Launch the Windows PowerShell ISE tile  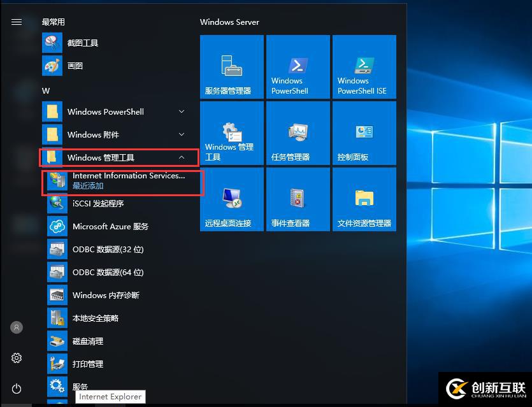point(364,67)
